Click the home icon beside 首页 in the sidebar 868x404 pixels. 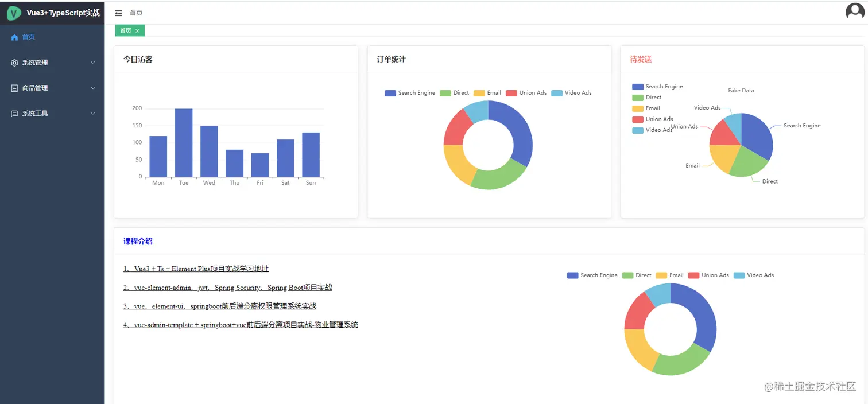pyautogui.click(x=15, y=37)
